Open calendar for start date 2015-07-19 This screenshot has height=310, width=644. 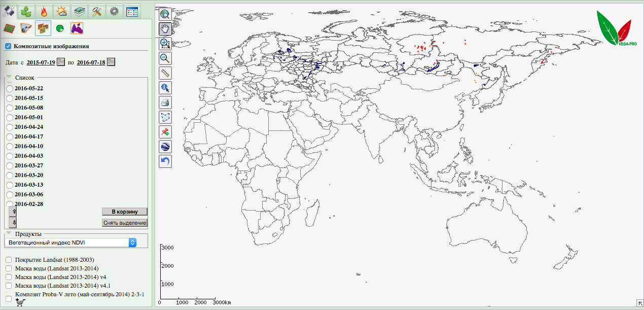60,62
